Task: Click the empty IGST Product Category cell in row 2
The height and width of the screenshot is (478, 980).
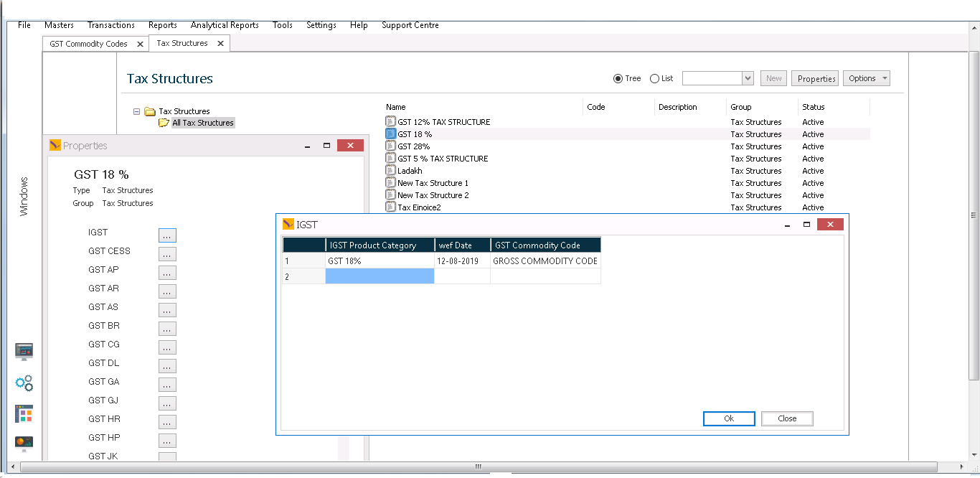Action: (x=380, y=276)
